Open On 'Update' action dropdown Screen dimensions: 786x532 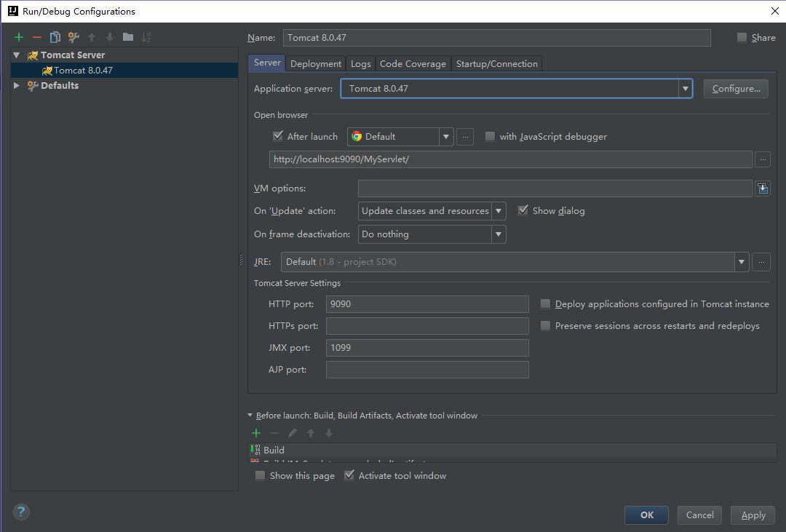pyautogui.click(x=499, y=211)
